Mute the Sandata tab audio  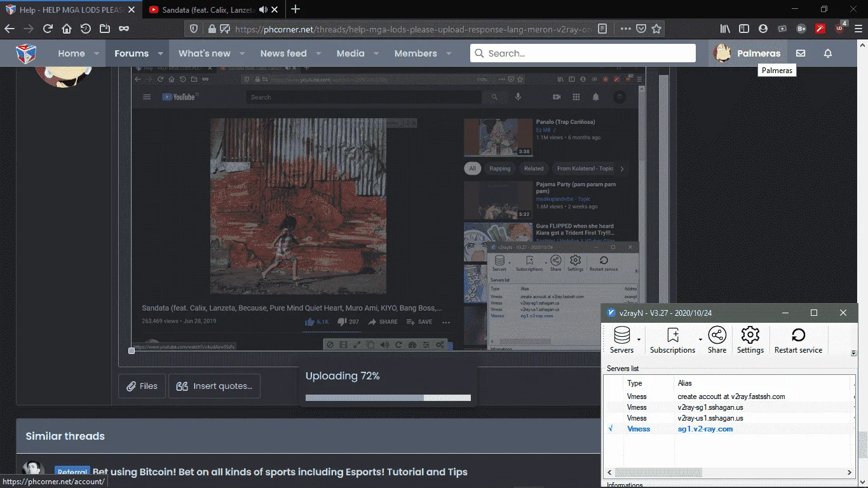[x=264, y=10]
